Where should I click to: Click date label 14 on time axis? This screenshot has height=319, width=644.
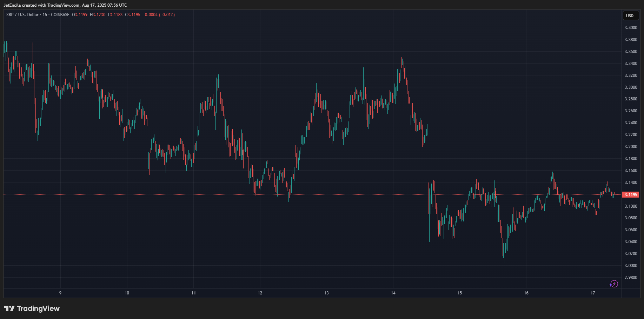(393, 293)
